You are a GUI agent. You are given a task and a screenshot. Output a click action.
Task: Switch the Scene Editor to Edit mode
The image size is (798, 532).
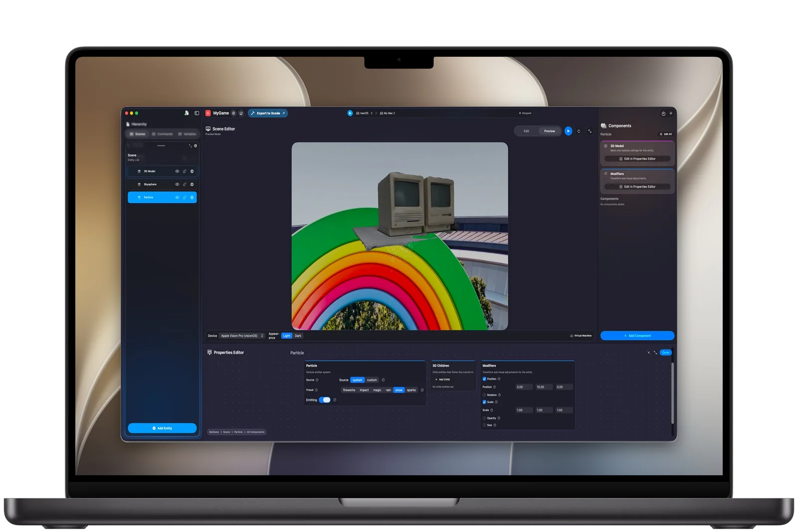click(x=526, y=131)
